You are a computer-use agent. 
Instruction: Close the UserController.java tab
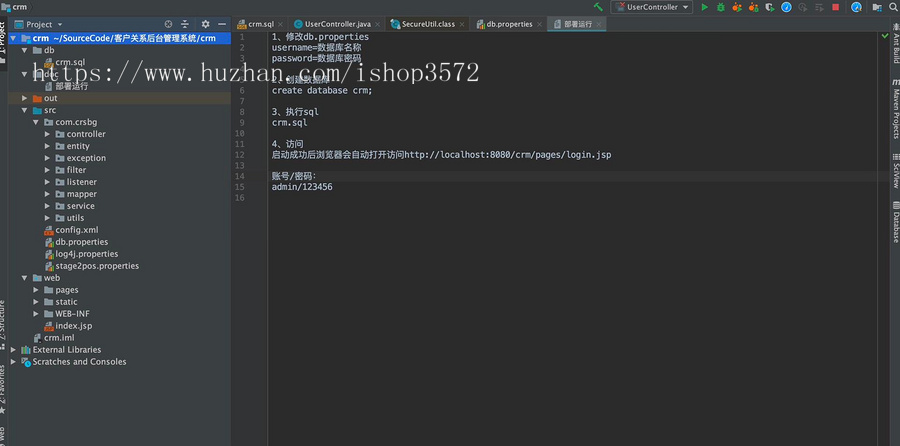(x=377, y=25)
